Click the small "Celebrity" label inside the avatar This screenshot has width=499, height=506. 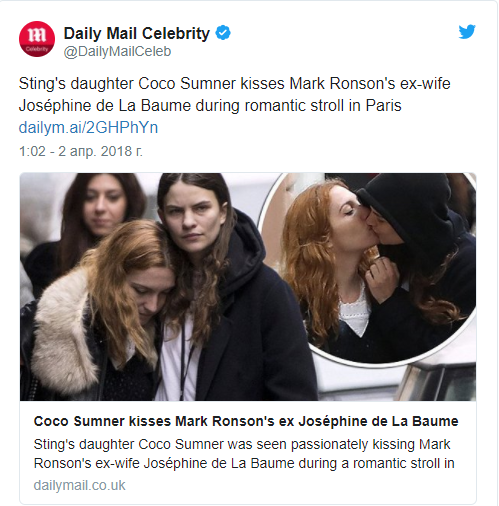pyautogui.click(x=37, y=49)
